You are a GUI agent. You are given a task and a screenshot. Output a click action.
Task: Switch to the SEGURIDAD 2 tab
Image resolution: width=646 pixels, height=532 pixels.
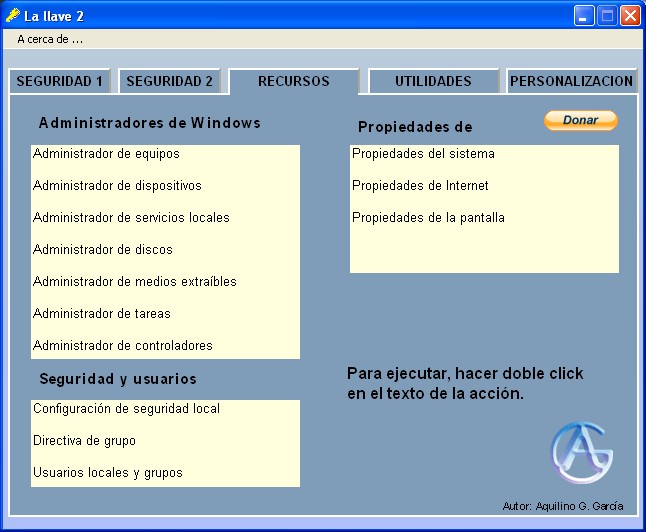pyautogui.click(x=169, y=81)
